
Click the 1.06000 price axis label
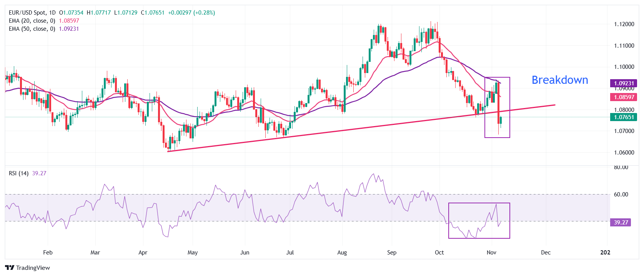point(624,153)
